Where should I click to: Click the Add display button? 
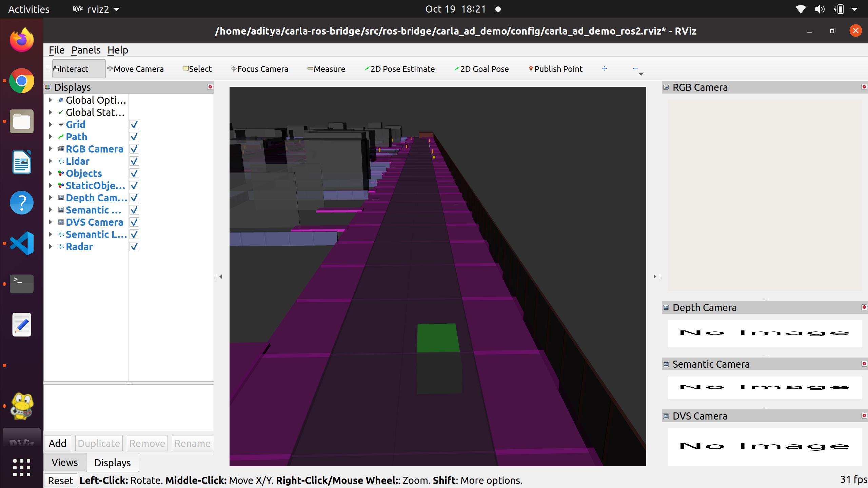(x=57, y=443)
